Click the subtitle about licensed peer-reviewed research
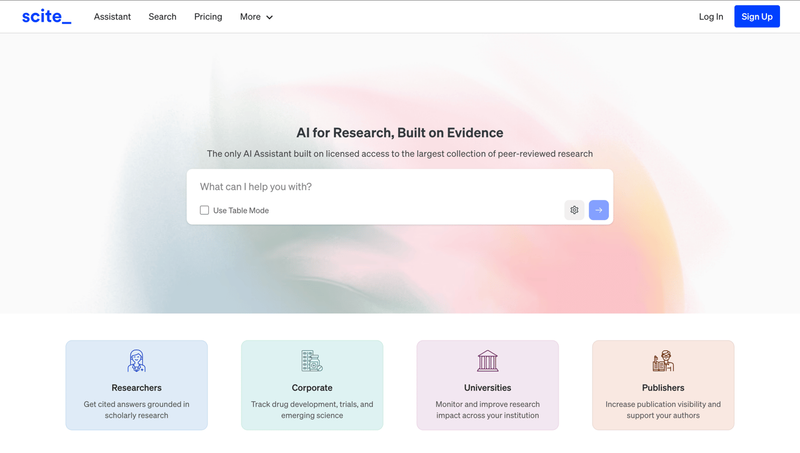Viewport: 800px width, 453px height. pos(399,154)
